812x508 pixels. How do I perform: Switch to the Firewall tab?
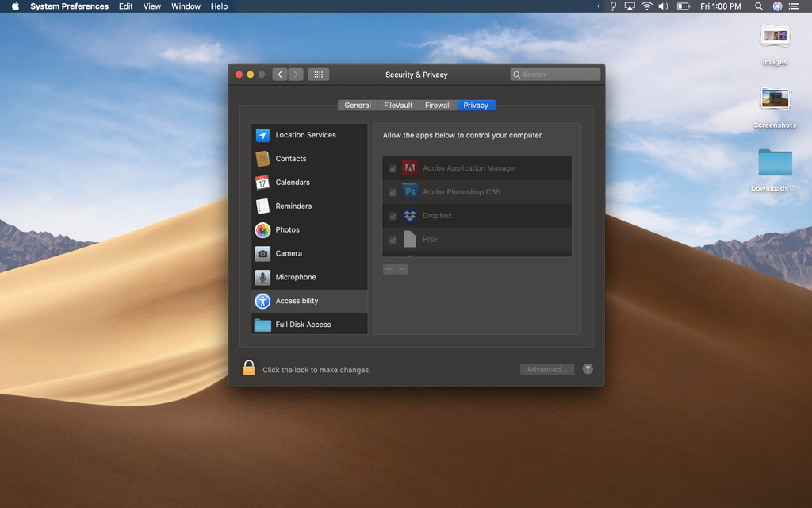(438, 106)
